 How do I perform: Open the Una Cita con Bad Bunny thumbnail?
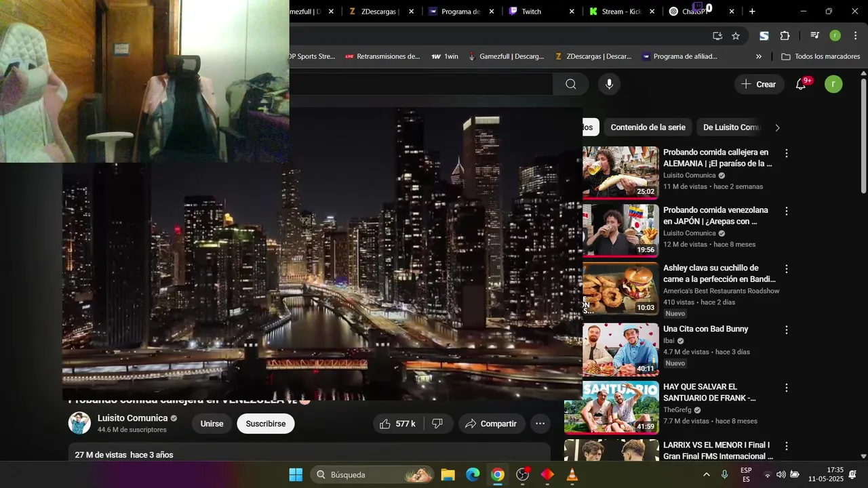coord(620,349)
